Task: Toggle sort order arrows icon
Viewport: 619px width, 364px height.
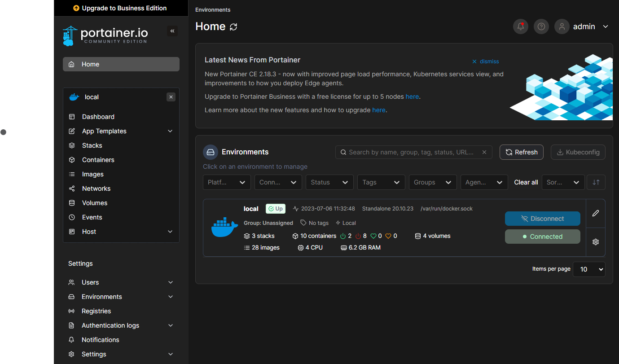Action: [x=596, y=182]
